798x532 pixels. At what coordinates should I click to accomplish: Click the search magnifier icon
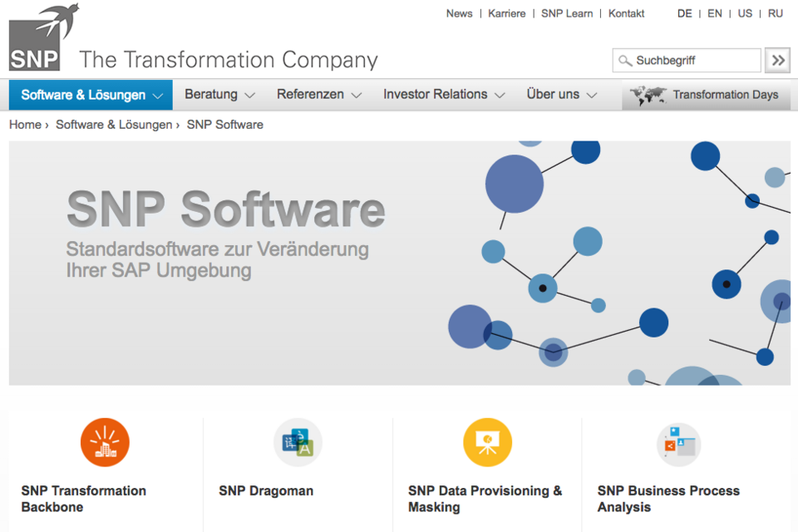click(x=625, y=61)
